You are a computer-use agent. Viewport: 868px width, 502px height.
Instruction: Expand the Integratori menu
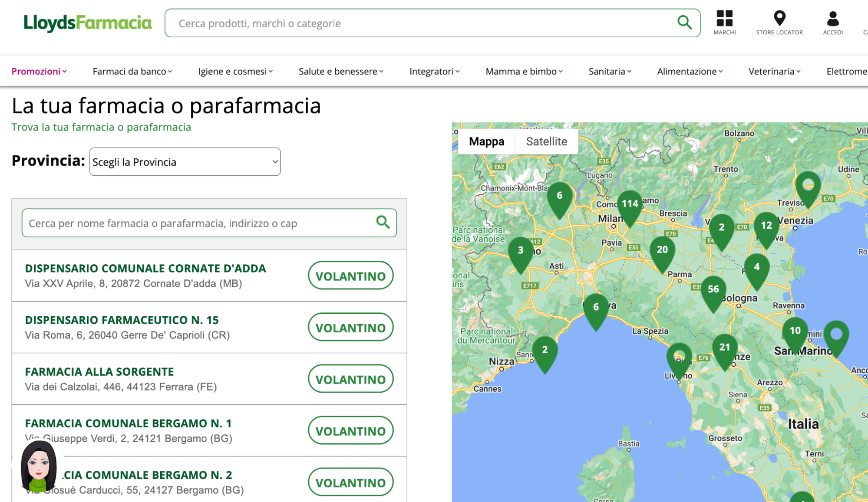[x=434, y=71]
